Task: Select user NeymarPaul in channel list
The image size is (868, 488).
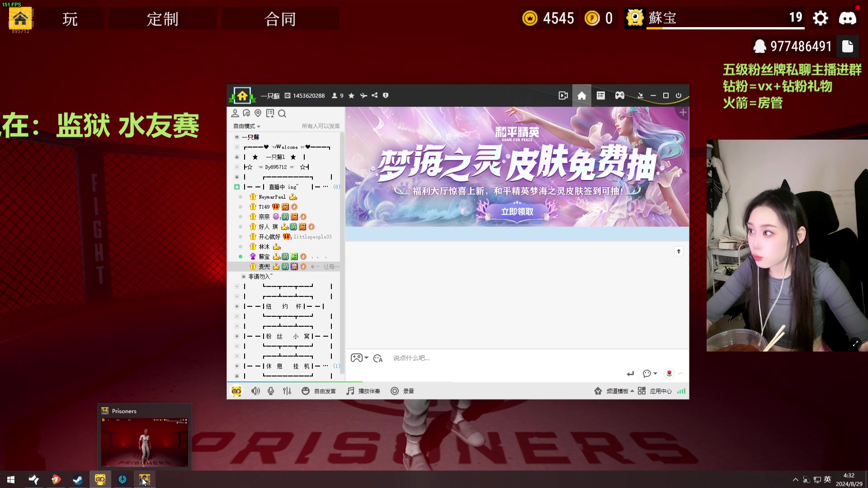Action: 272,197
